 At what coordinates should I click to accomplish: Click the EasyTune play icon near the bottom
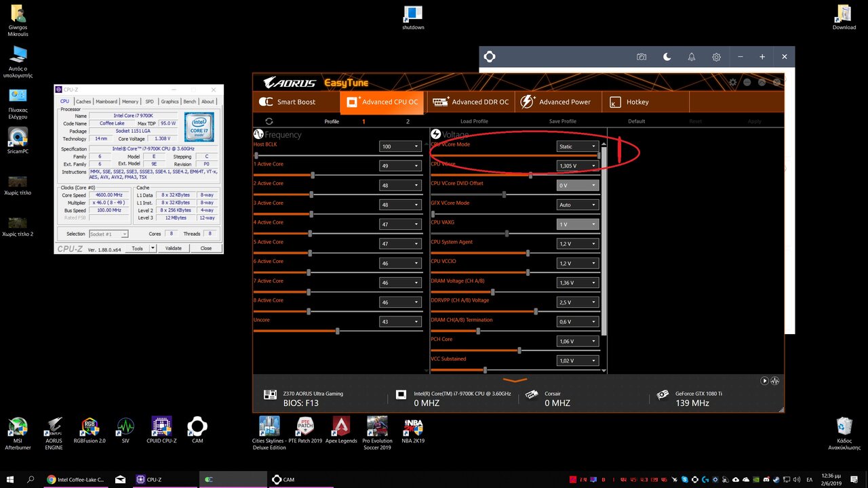[764, 381]
